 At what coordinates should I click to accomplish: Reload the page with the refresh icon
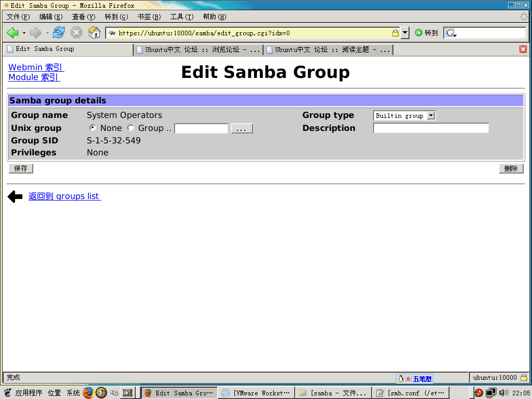[x=59, y=33]
